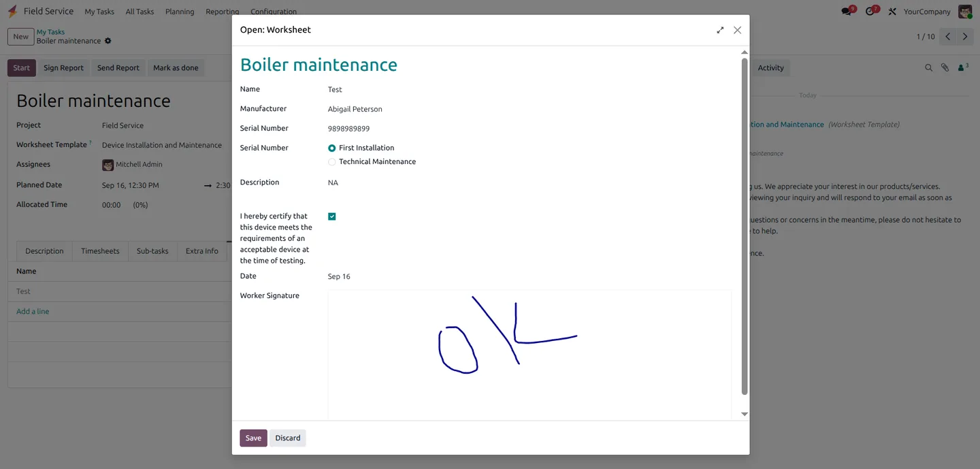Toggle the certification checkbox
Image resolution: width=980 pixels, height=469 pixels.
coord(332,216)
